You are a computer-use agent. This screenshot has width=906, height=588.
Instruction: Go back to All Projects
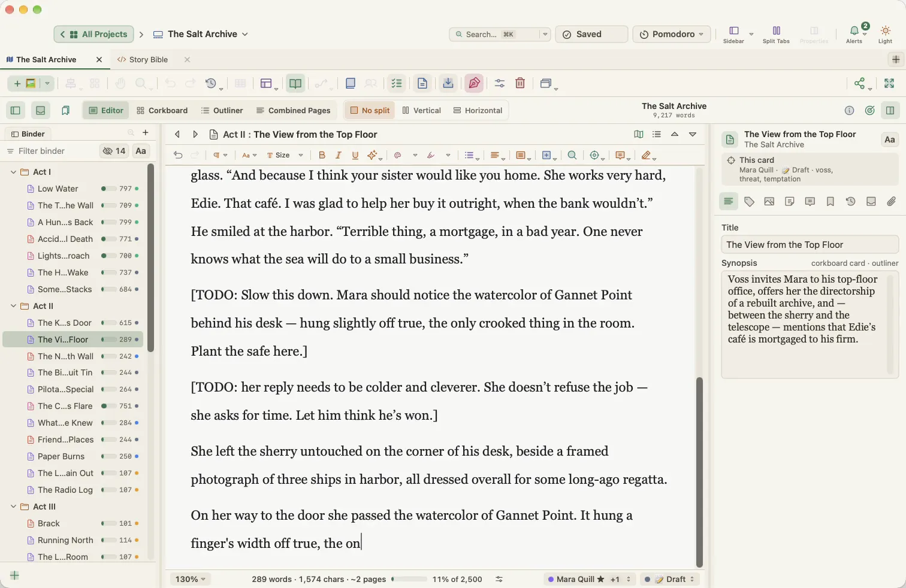(93, 34)
